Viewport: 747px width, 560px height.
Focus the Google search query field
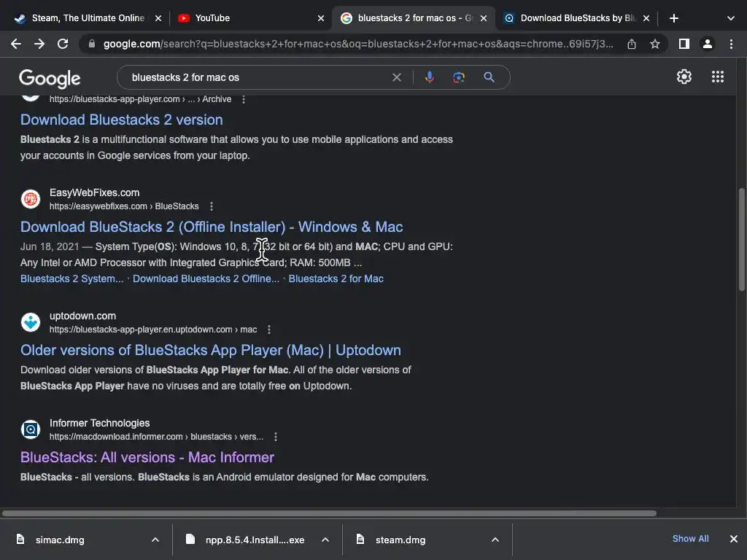point(258,77)
